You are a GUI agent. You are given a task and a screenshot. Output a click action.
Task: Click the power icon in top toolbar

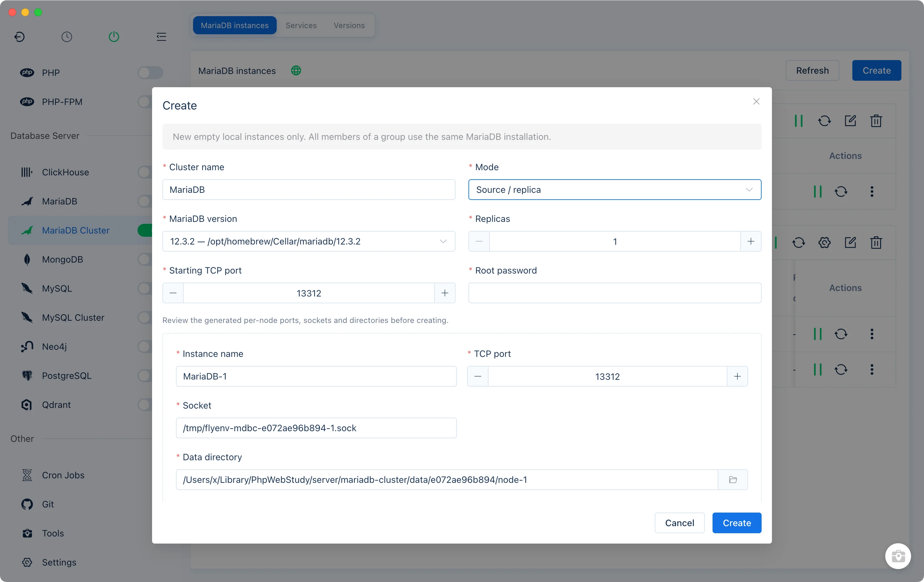[x=114, y=37]
